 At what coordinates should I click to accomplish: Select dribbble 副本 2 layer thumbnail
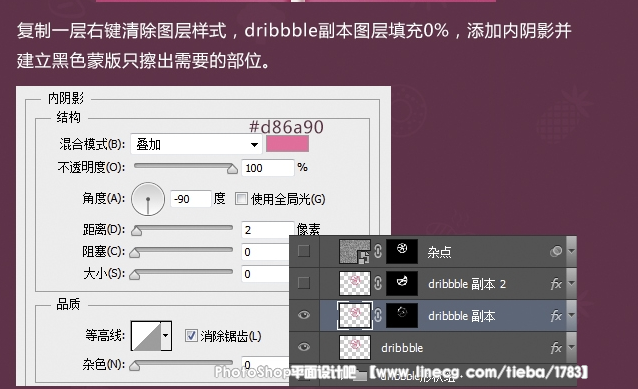pyautogui.click(x=355, y=283)
